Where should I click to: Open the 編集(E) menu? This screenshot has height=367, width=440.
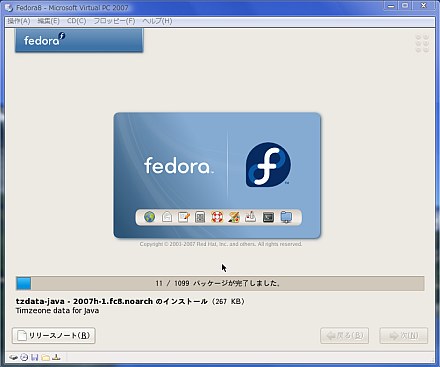[48, 21]
